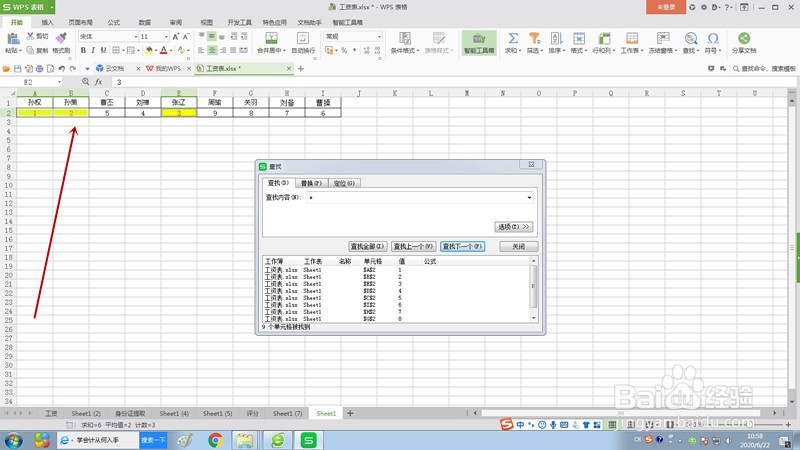
Task: Click Rows and Columns (行和列) icon
Action: tap(604, 38)
